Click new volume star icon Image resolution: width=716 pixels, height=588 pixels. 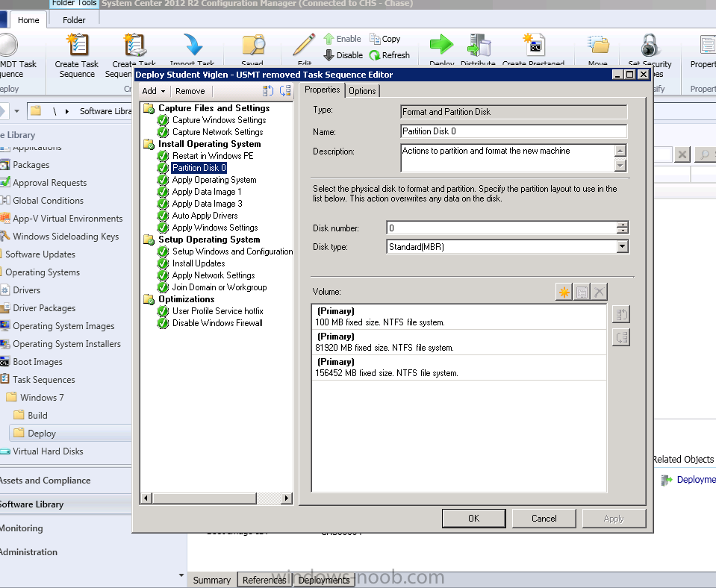click(564, 292)
